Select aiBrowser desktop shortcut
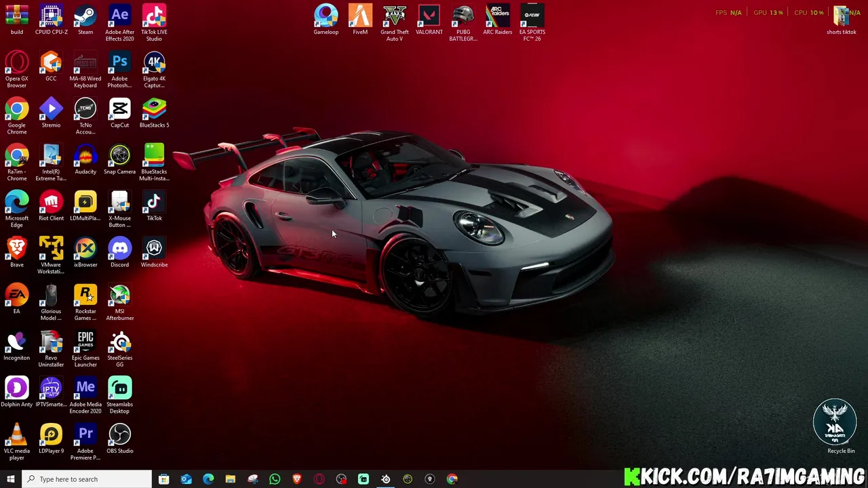The image size is (868, 488). pos(85,253)
